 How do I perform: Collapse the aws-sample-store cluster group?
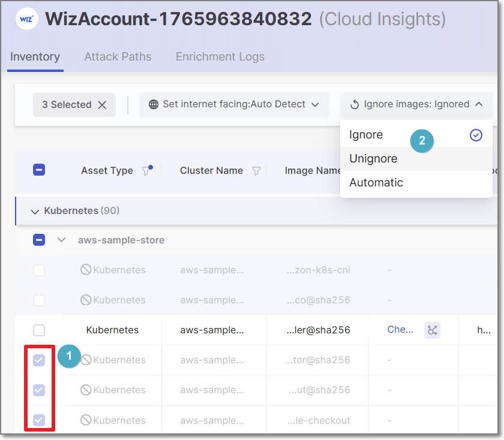pos(61,240)
